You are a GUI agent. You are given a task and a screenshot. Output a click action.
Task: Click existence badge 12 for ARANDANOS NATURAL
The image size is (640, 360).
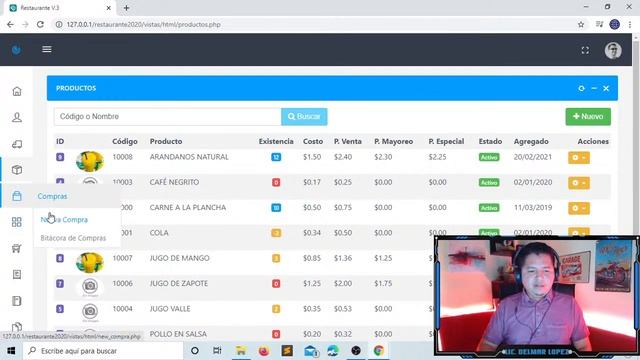point(276,157)
